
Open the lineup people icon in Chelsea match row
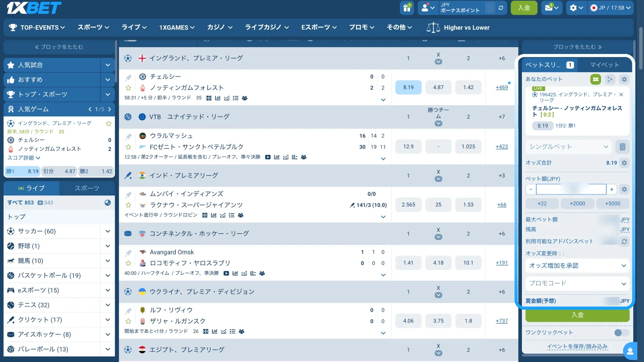coord(245,98)
